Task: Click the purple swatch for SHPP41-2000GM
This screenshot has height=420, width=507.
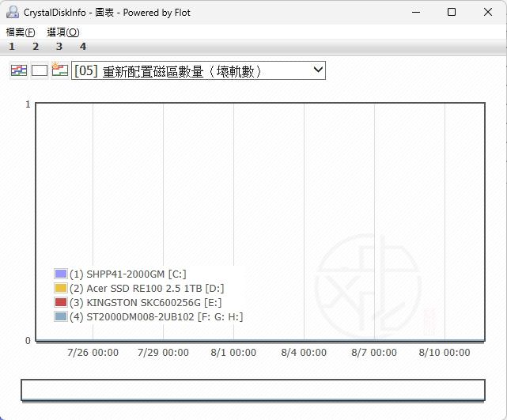Action: coord(61,274)
